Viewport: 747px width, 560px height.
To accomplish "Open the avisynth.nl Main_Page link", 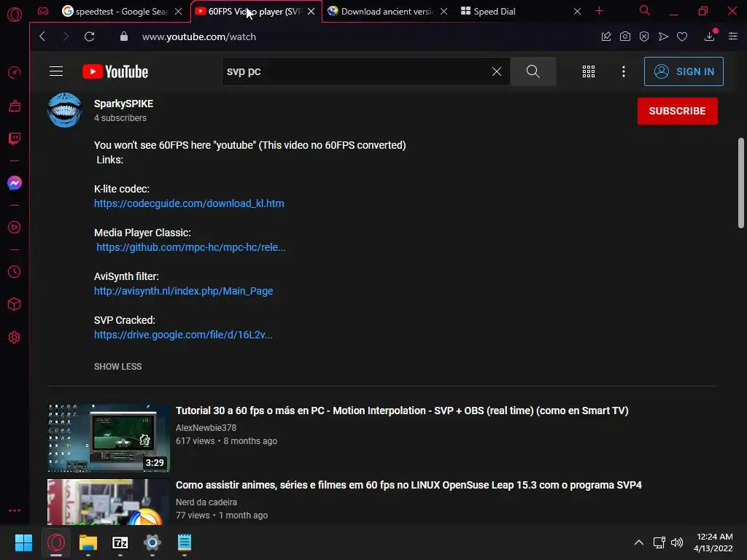I will (183, 291).
